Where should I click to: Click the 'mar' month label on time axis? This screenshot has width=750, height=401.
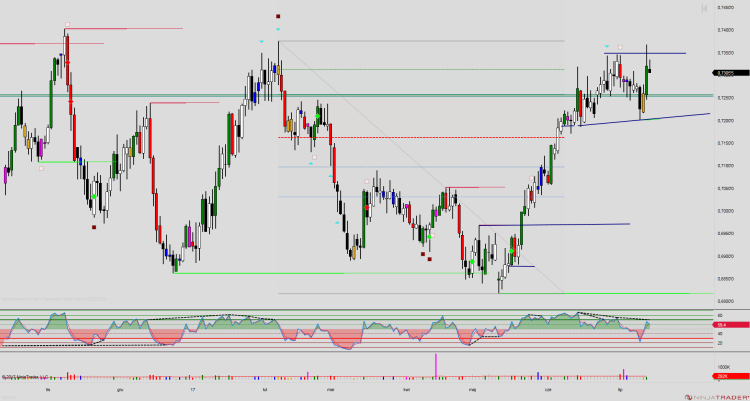tap(330, 390)
